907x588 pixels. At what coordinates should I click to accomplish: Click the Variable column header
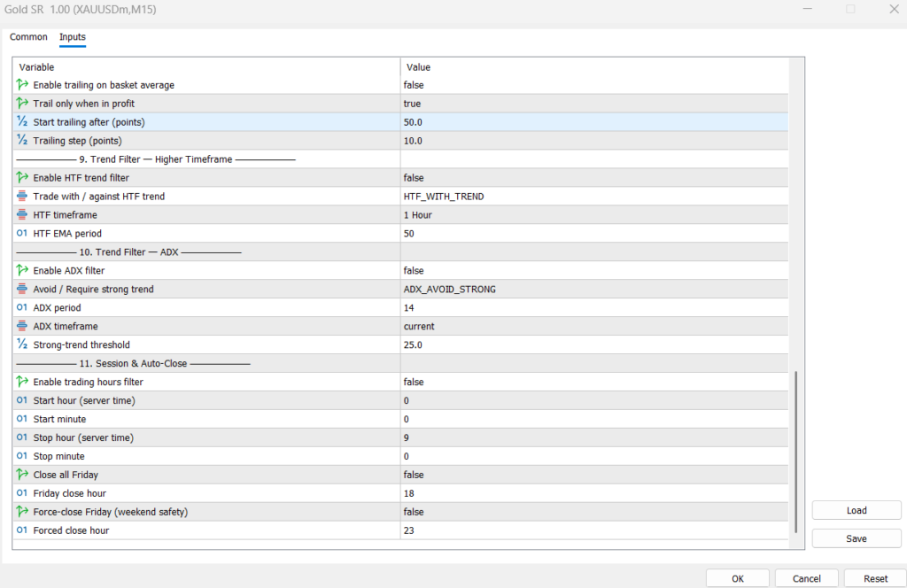206,67
